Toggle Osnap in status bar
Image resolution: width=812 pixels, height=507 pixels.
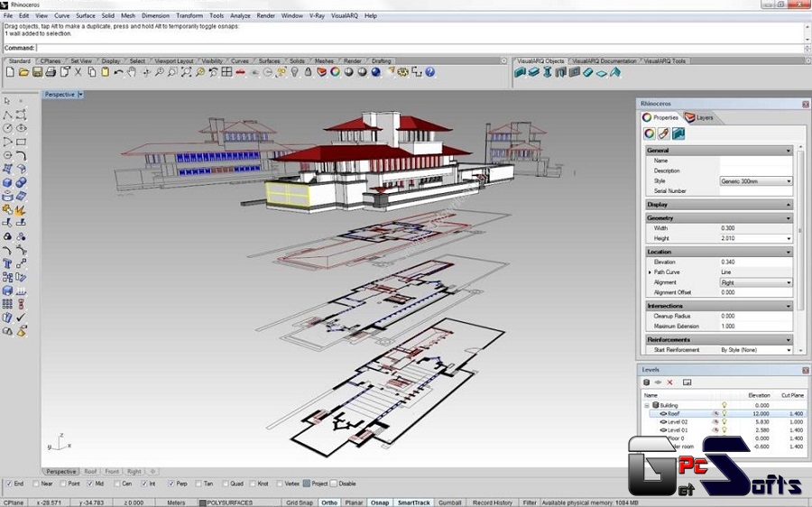coord(380,502)
